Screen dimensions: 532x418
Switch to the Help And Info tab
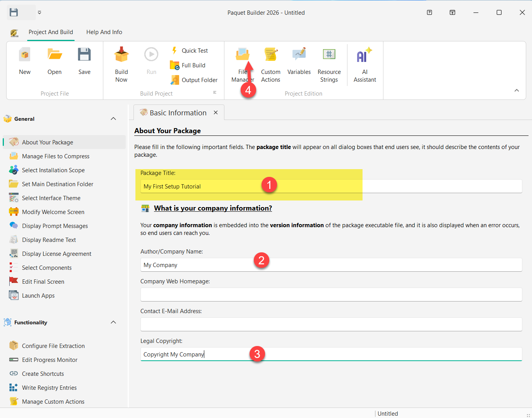104,32
